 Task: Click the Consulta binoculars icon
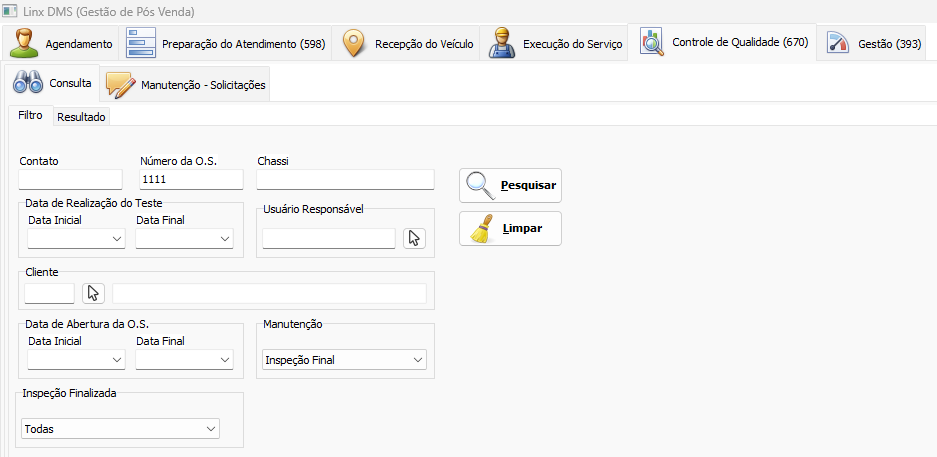[27, 84]
